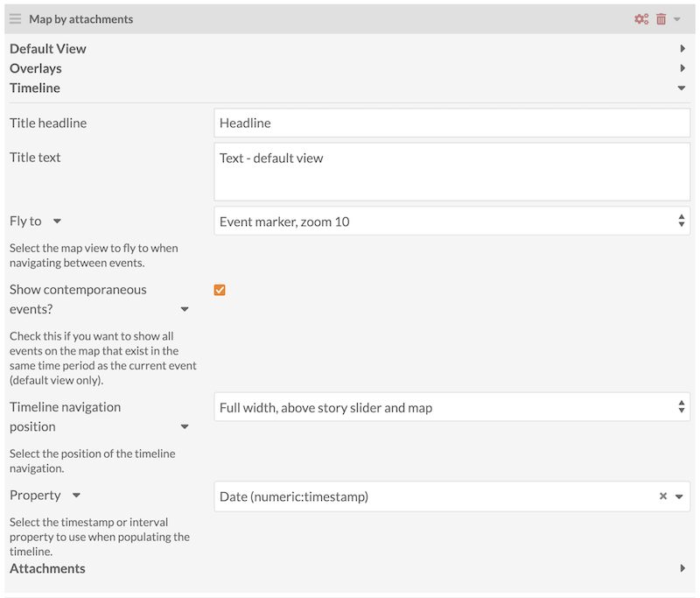The width and height of the screenshot is (700, 598).
Task: Toggle the Property help caret
Action: 76,496
